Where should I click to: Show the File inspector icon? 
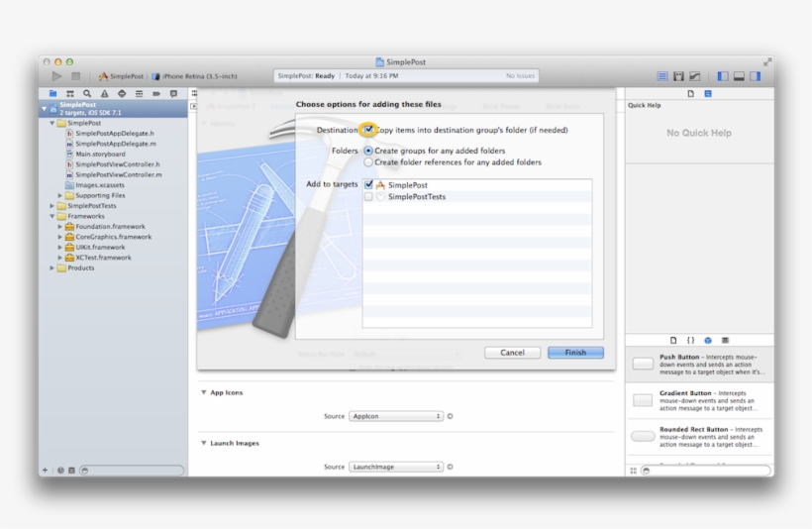690,94
